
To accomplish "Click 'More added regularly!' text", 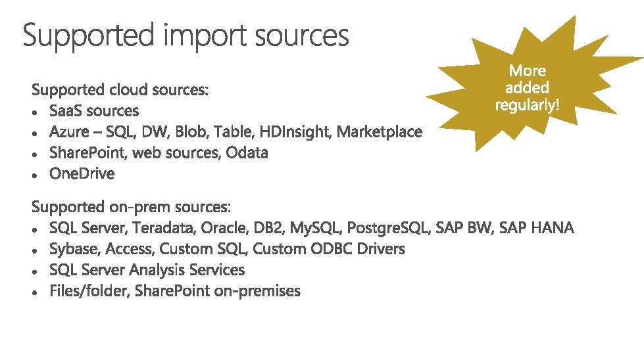I will 528,88.
